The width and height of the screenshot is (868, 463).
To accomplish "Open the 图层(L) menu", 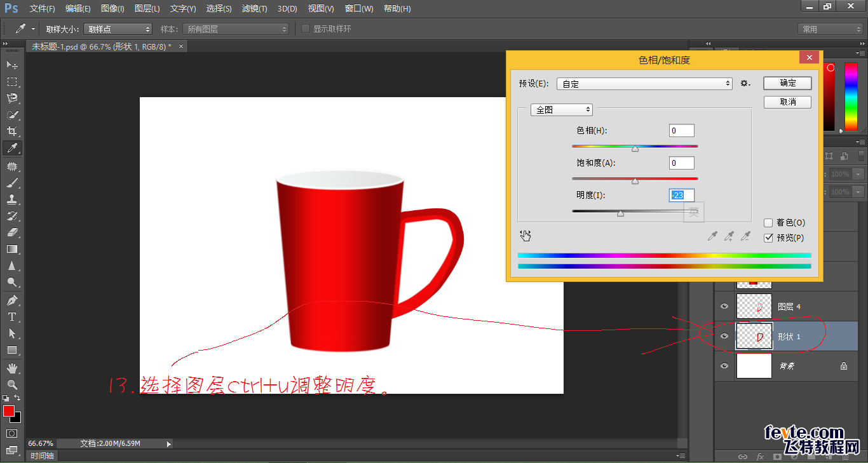I will click(x=147, y=9).
